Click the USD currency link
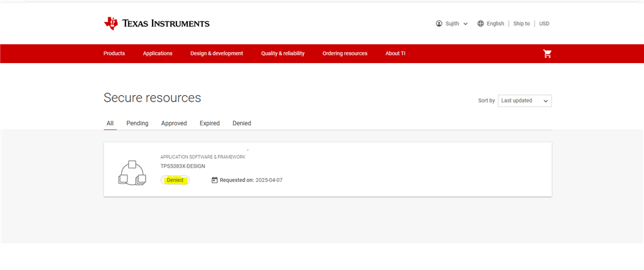This screenshot has height=270, width=644. [544, 24]
